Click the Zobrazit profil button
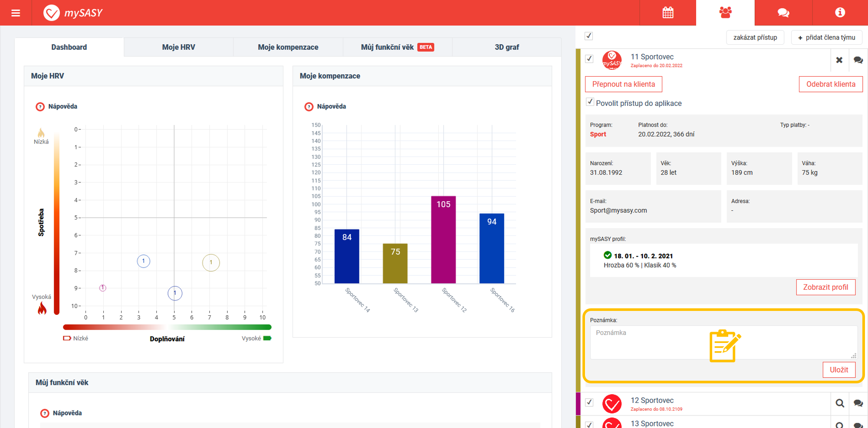This screenshot has height=428, width=868. point(825,287)
